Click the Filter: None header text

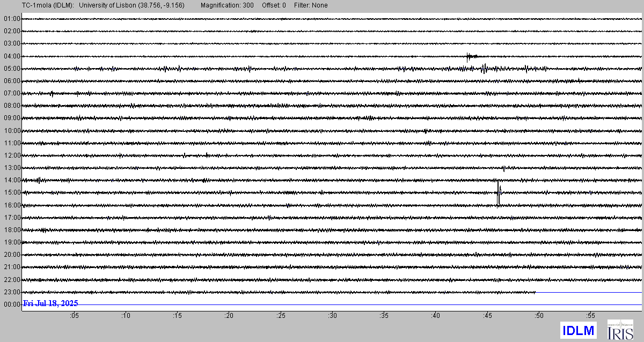pos(311,5)
